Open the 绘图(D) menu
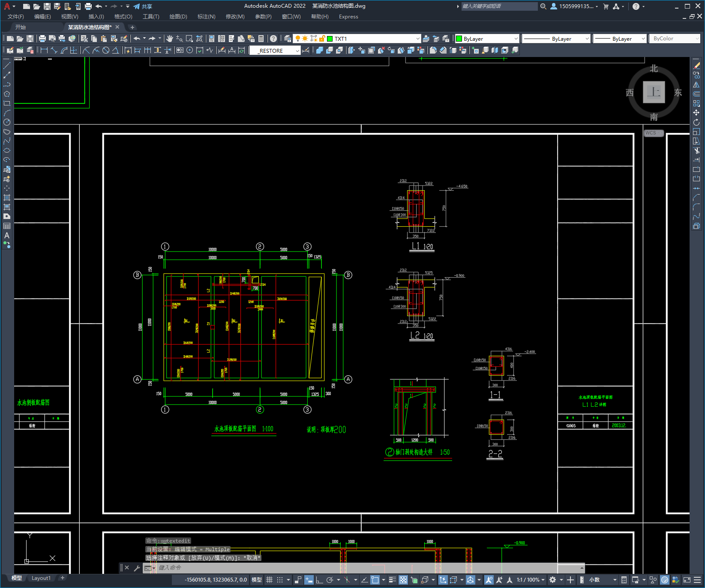Image resolution: width=705 pixels, height=588 pixels. click(x=178, y=17)
